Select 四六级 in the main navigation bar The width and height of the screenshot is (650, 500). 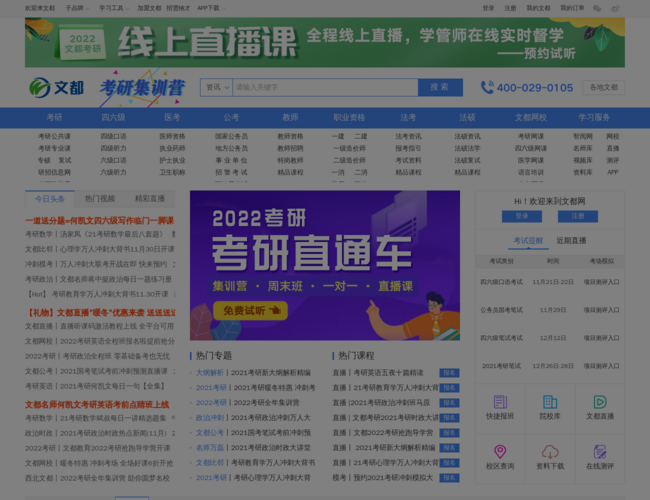coord(113,117)
